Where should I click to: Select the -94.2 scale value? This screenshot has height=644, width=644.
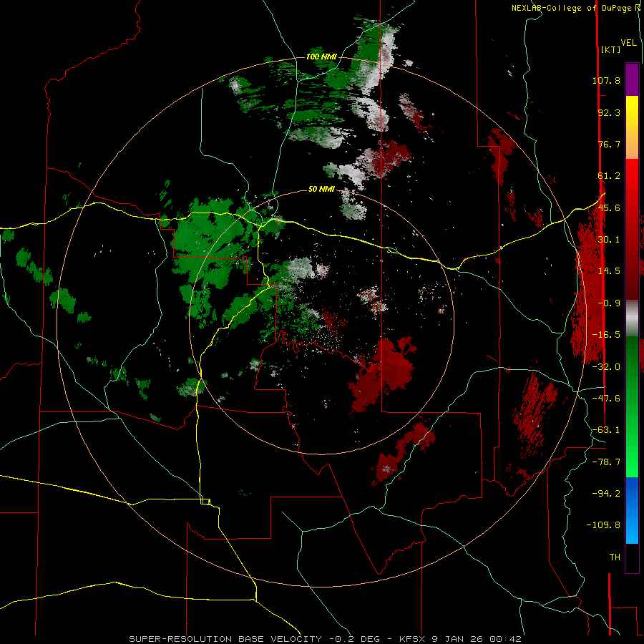tap(606, 493)
